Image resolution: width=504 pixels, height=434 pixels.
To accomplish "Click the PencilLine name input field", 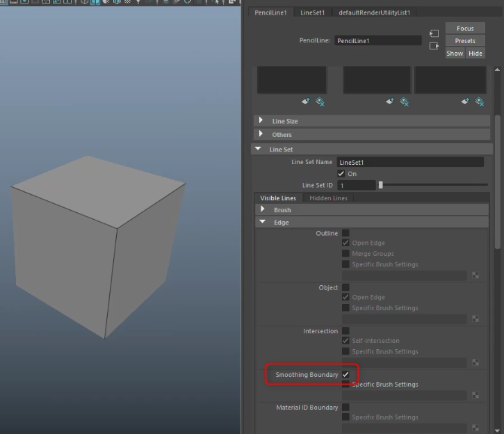I will [x=378, y=40].
